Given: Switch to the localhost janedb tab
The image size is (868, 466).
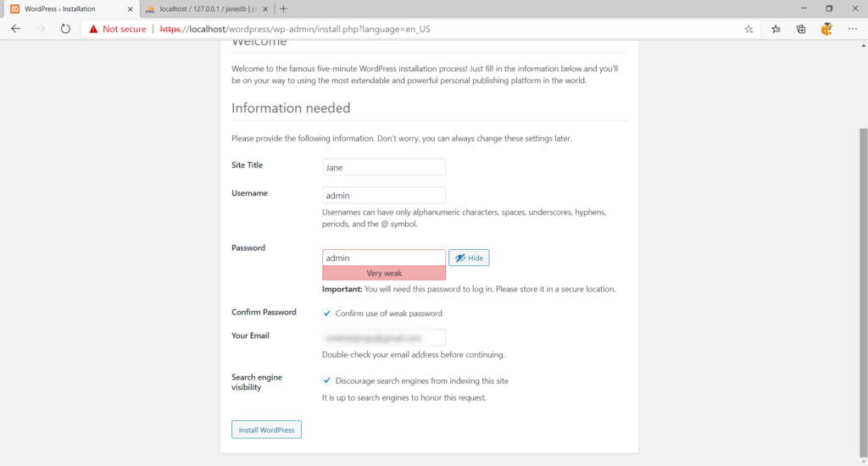Looking at the screenshot, I should tap(207, 9).
